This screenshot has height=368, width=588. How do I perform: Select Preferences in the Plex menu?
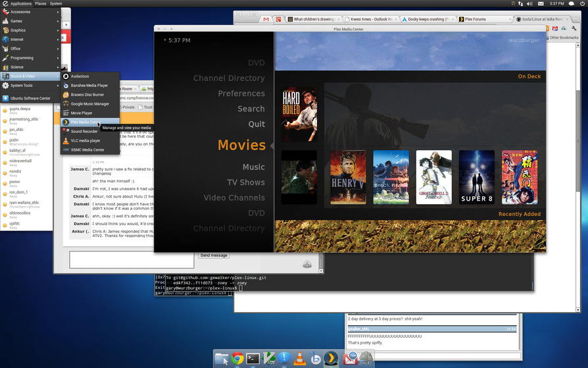click(x=241, y=93)
